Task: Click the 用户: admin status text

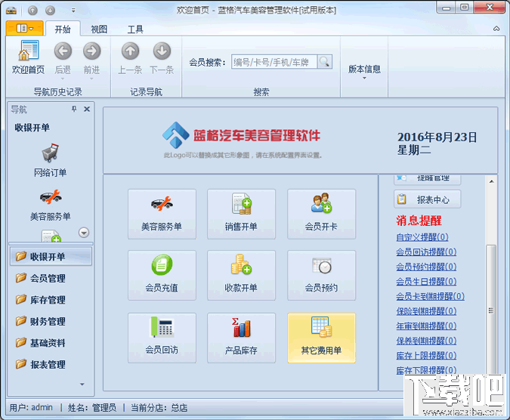Action: [31, 408]
